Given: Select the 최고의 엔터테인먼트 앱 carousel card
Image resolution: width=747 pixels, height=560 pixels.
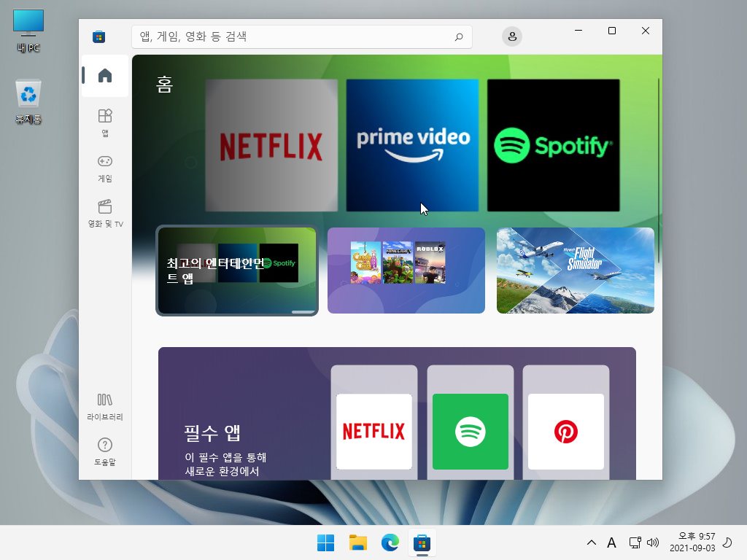Looking at the screenshot, I should point(237,271).
